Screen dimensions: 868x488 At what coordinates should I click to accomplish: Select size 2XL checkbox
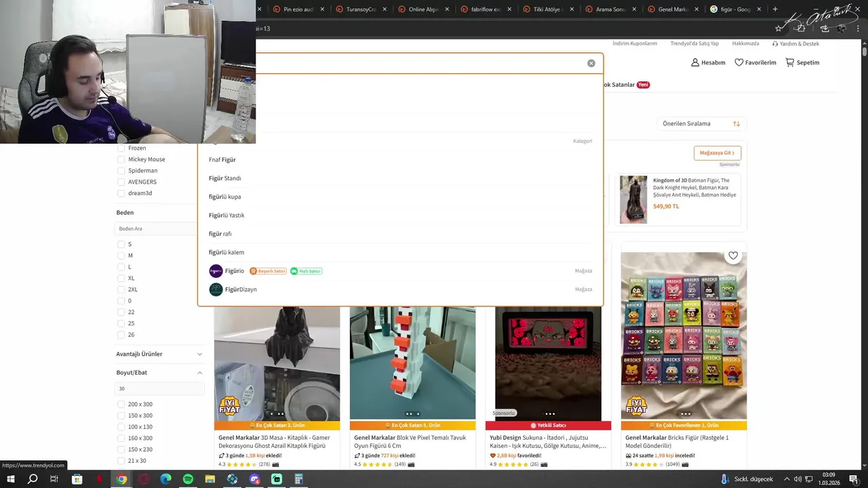pyautogui.click(x=121, y=289)
